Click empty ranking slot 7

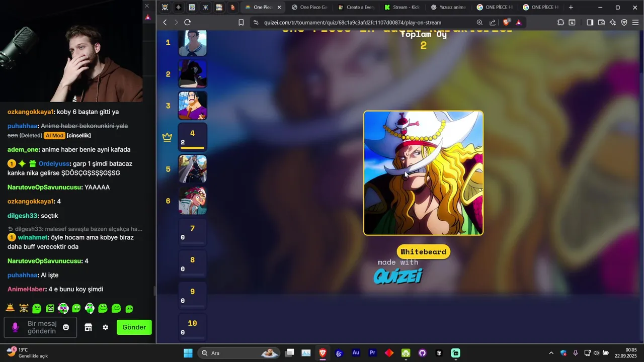[x=192, y=232]
